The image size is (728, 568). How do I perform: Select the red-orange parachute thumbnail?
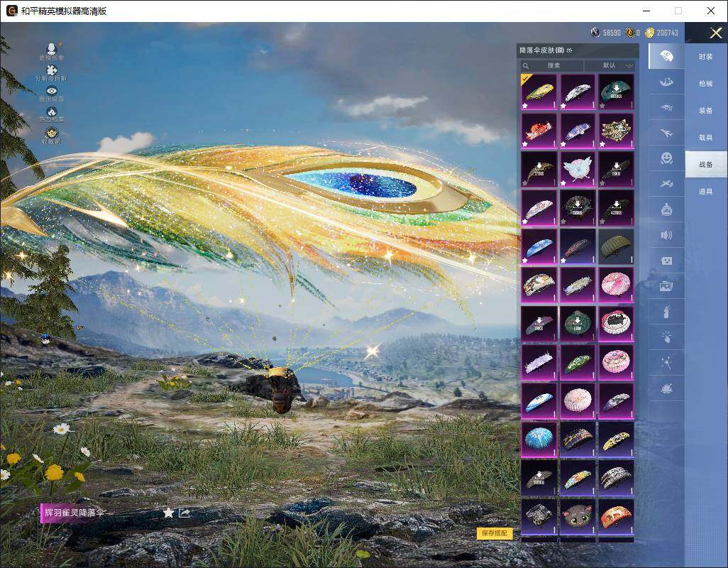point(539,131)
